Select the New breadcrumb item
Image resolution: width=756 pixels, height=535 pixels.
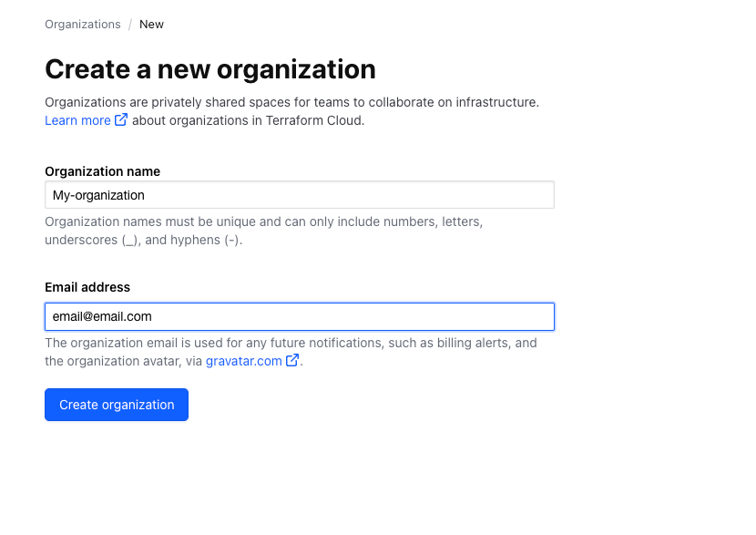click(151, 25)
